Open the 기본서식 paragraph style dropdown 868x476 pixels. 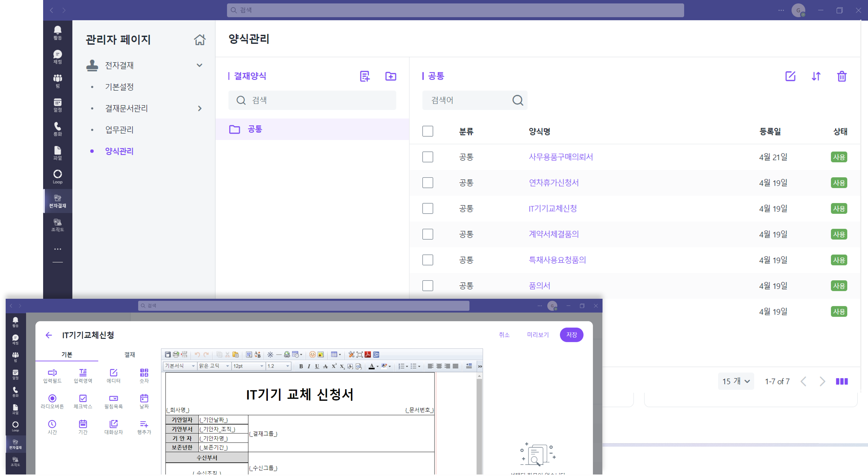(x=180, y=366)
